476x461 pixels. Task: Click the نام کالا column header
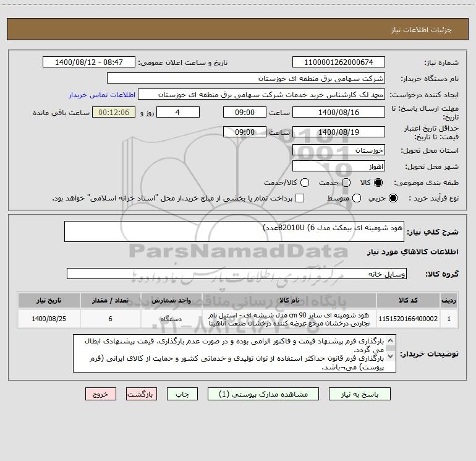[289, 300]
